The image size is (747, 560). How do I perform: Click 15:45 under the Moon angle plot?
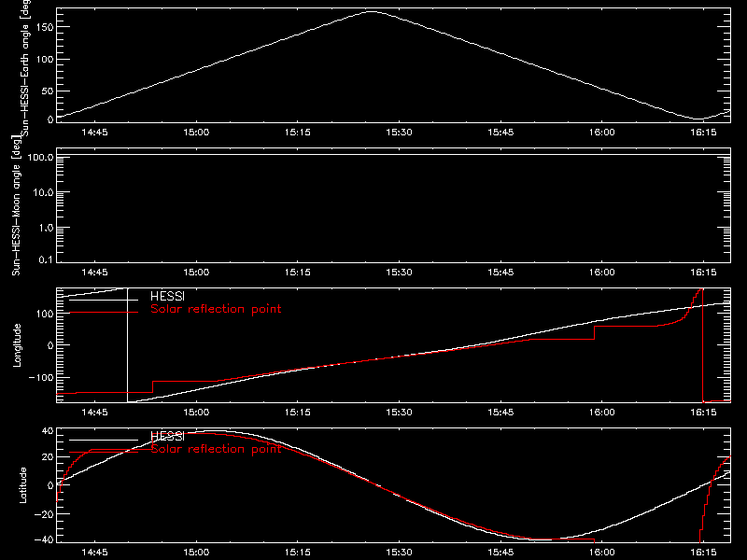(x=500, y=273)
